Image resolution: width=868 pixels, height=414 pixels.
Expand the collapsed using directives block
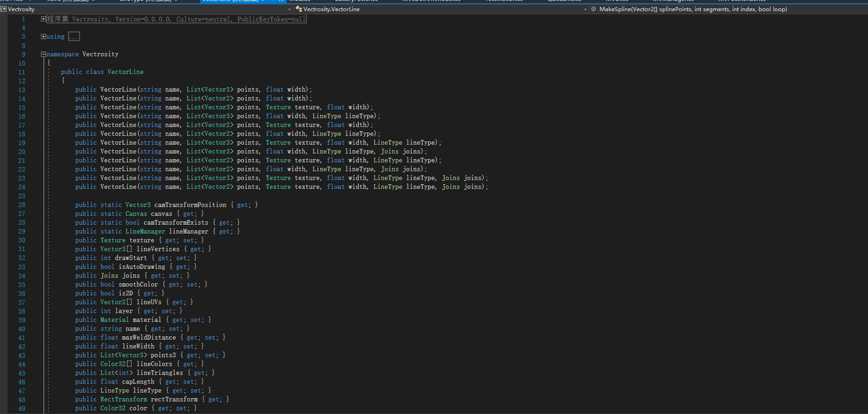pos(43,36)
